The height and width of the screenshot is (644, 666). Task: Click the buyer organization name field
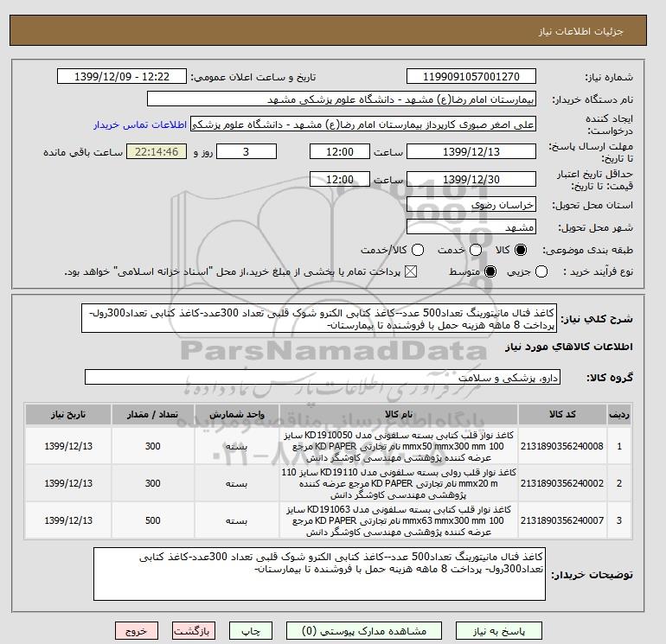(342, 99)
